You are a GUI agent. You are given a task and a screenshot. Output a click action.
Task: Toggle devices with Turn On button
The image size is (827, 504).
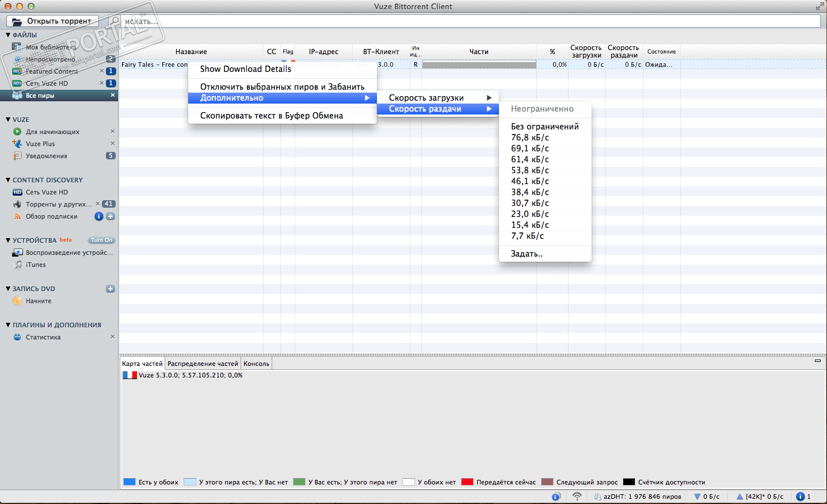[x=101, y=240]
